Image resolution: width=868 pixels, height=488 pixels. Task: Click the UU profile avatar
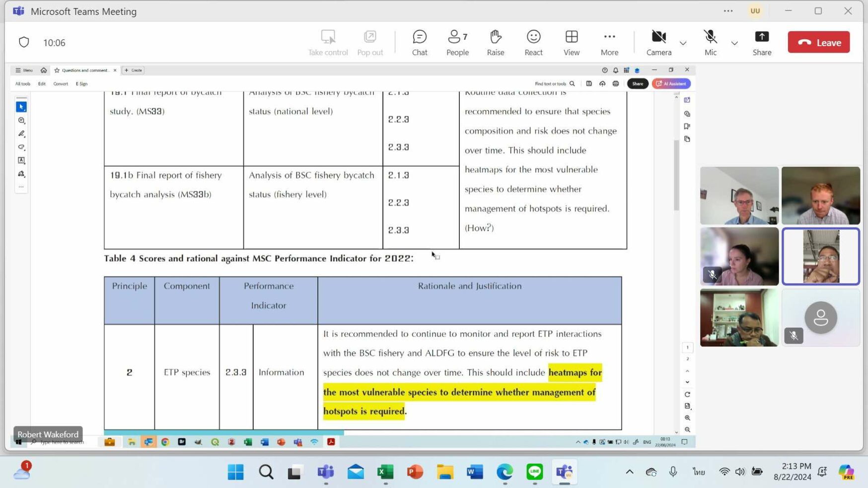[x=755, y=11]
